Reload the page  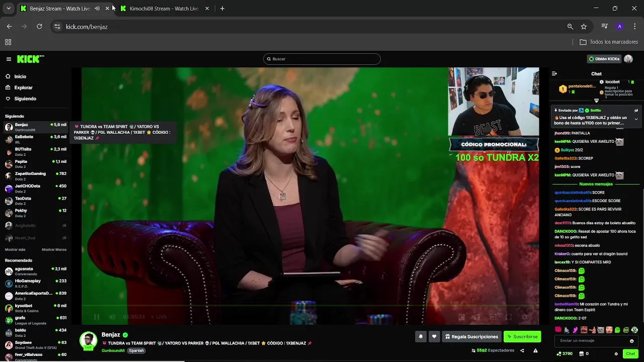click(x=39, y=27)
